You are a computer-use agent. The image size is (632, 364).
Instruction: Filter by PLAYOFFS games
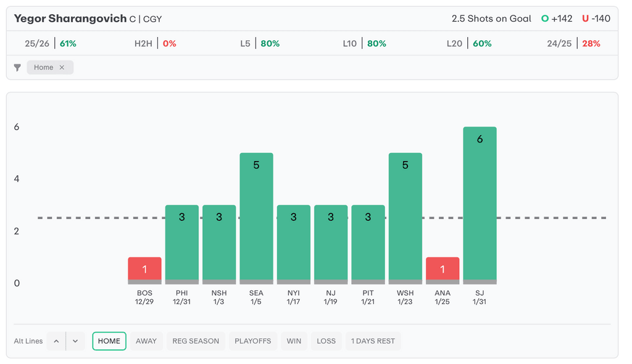[x=252, y=341]
